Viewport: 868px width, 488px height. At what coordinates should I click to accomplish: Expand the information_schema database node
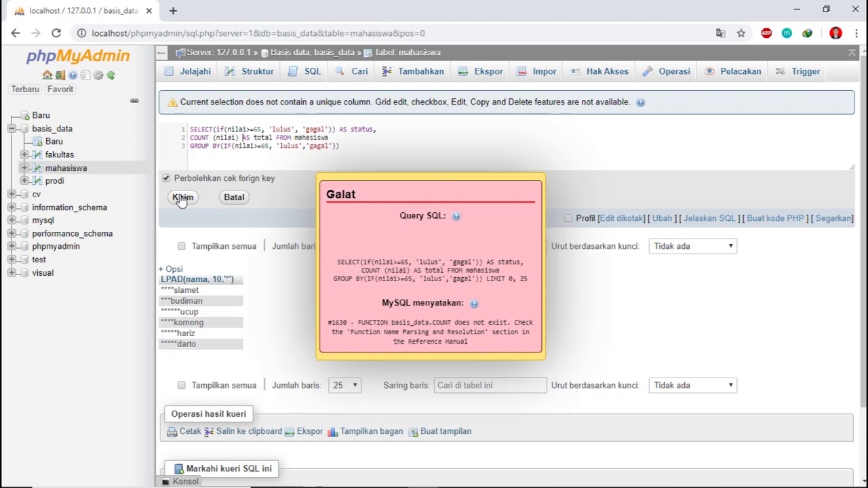pyautogui.click(x=12, y=207)
